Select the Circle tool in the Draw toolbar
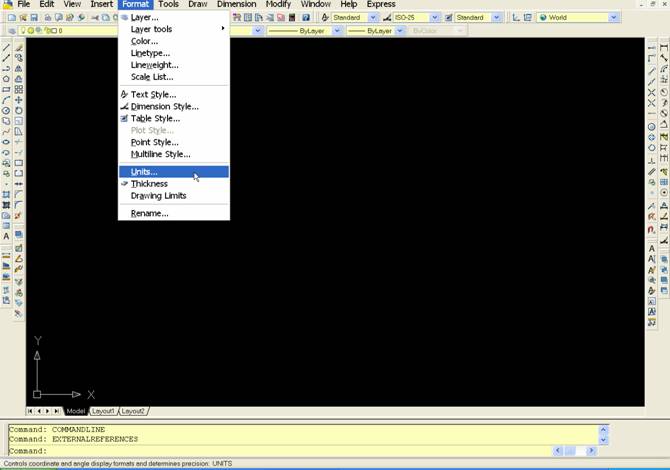670x470 pixels. (6, 111)
